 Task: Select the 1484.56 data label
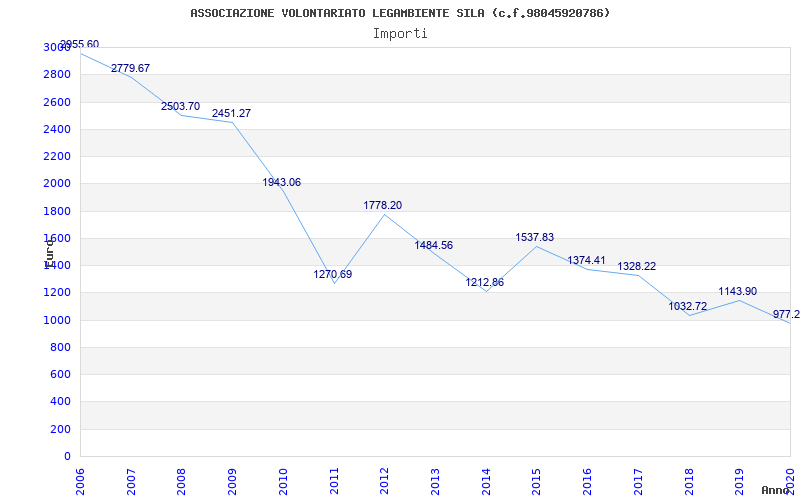[x=434, y=245]
